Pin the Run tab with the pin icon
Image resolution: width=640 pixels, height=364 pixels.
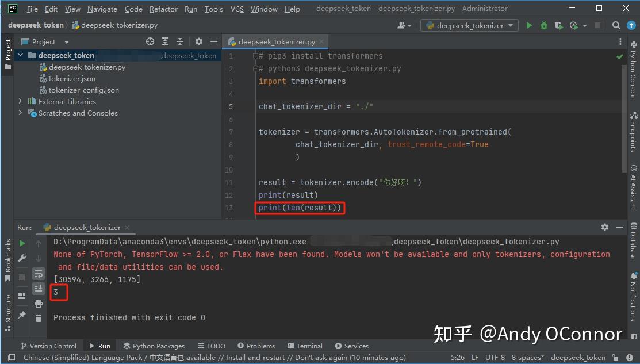point(22,315)
